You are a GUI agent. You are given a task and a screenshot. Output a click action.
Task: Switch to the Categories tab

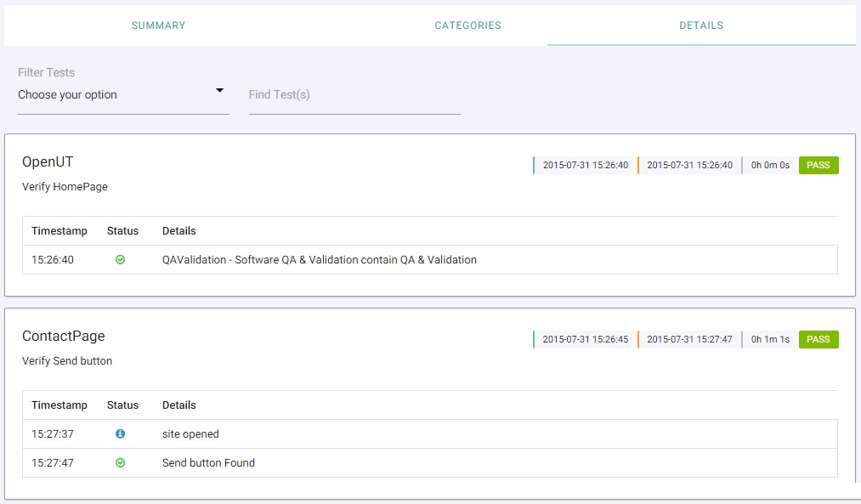pyautogui.click(x=467, y=25)
